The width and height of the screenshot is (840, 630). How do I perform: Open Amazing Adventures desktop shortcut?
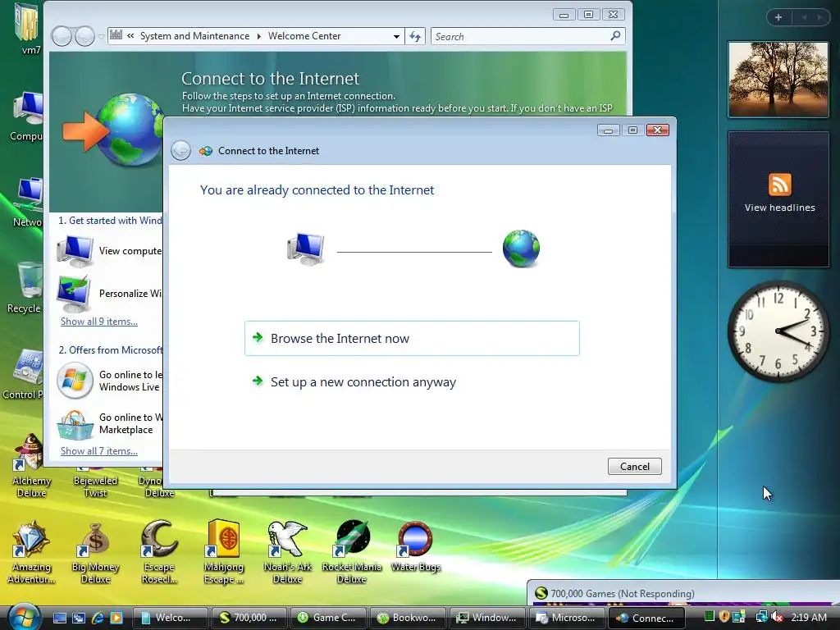pyautogui.click(x=31, y=552)
